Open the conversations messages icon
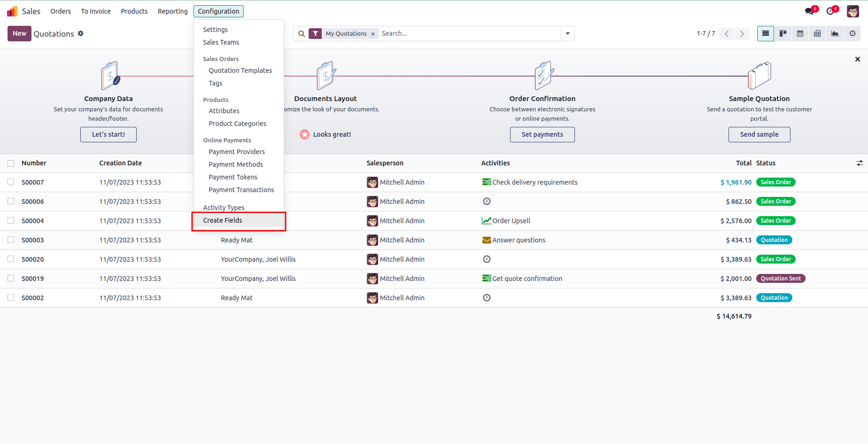Screen dimensions: 868x444 coord(809,11)
